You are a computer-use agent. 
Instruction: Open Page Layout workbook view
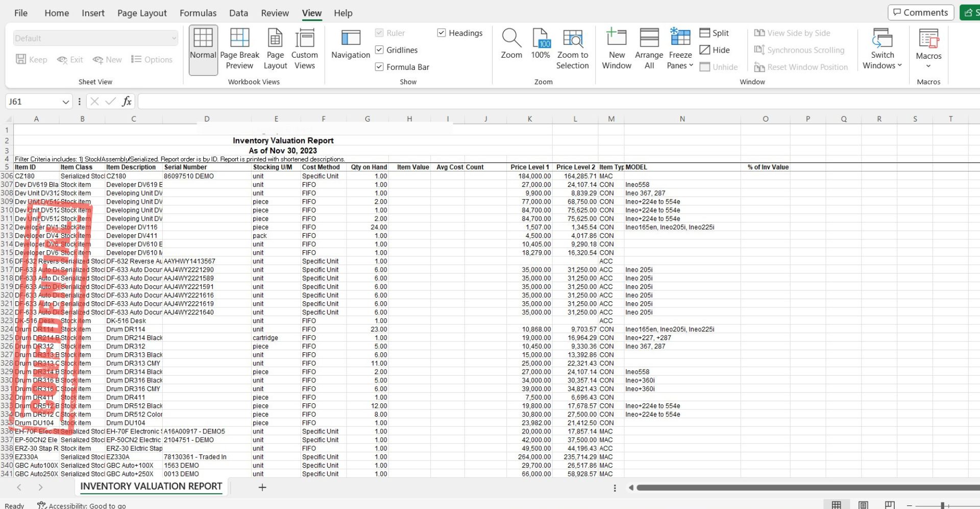[x=275, y=49]
